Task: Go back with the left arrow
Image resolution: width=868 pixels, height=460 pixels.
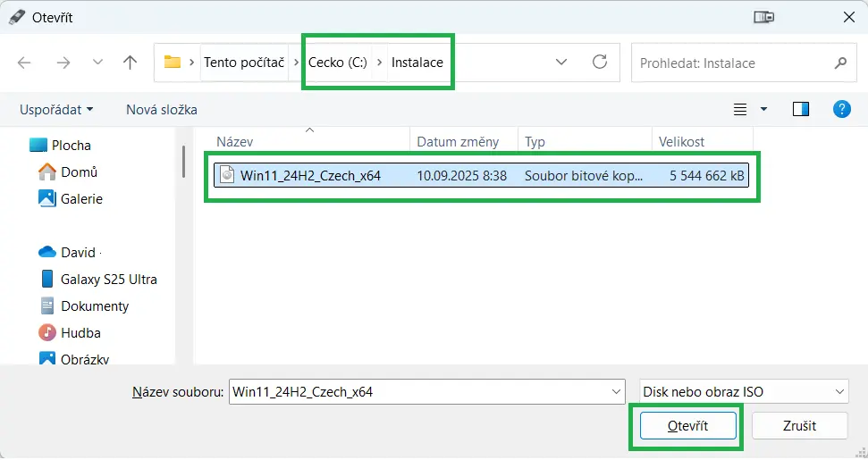Action: coord(24,63)
